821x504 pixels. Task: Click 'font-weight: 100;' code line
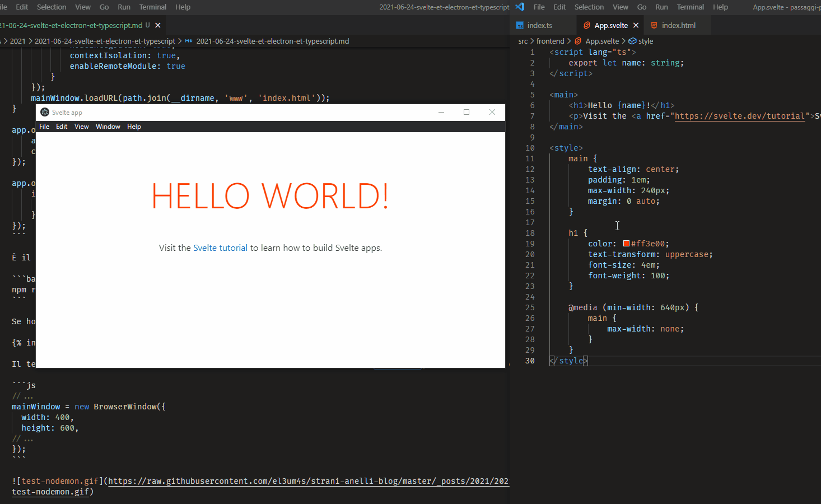[x=628, y=276]
